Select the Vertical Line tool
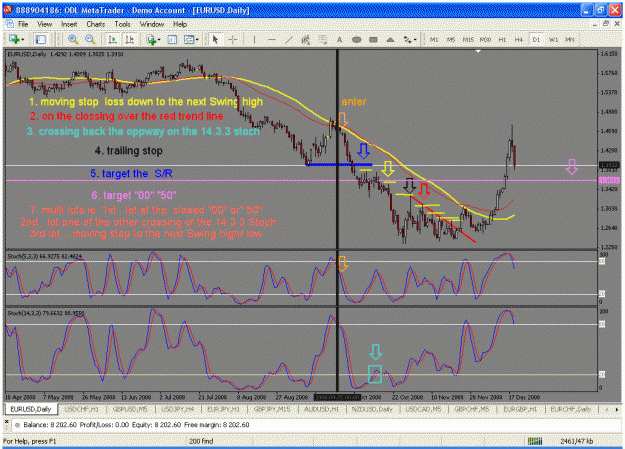 (254, 39)
